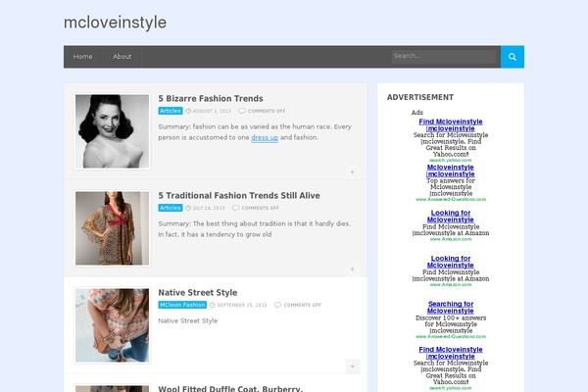Click comment bubble icon for 5 Traditional Fashion Trends

235,208
